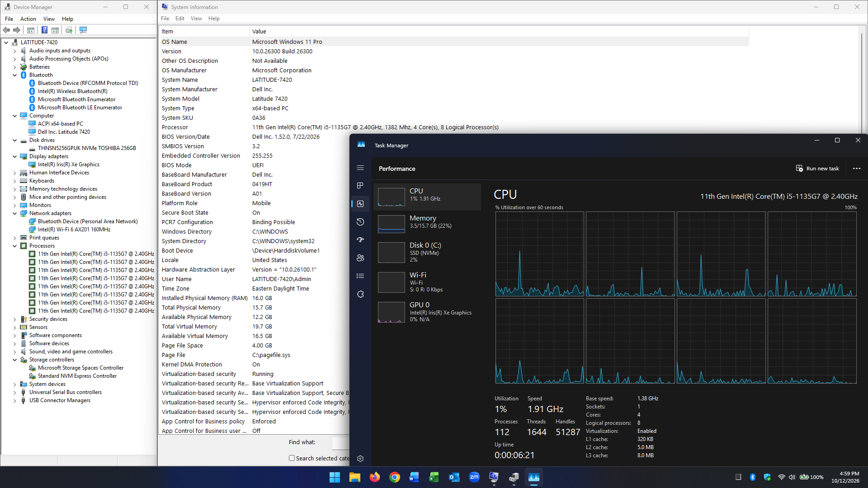Open Help menu in System Information

[x=214, y=19]
